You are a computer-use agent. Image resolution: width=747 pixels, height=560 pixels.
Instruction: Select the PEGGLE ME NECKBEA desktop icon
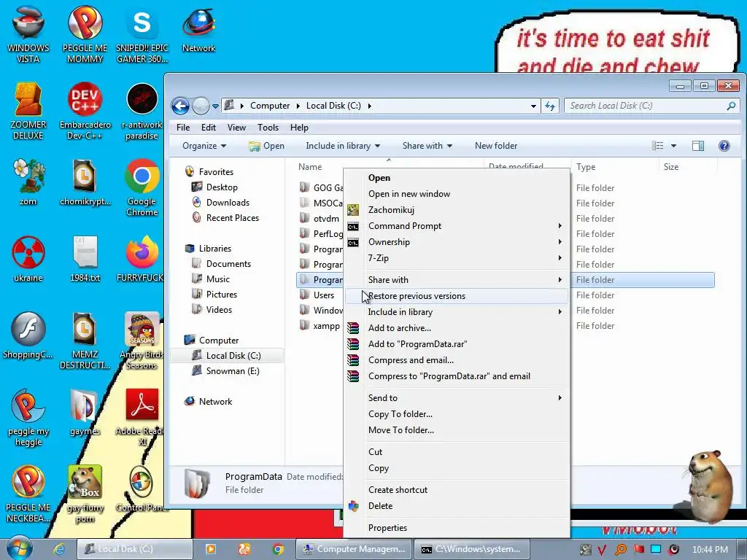pos(28,494)
